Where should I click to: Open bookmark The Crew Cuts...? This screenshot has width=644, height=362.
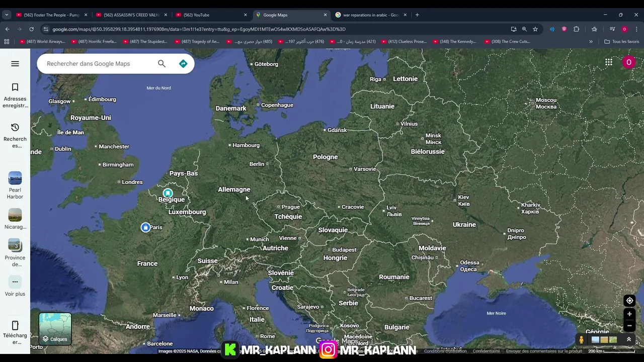point(507,42)
